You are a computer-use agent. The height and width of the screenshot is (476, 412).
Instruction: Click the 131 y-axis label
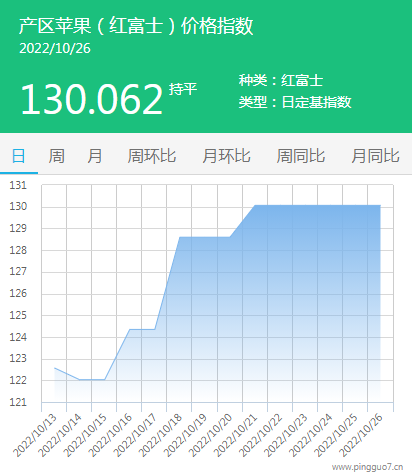pyautogui.click(x=18, y=185)
